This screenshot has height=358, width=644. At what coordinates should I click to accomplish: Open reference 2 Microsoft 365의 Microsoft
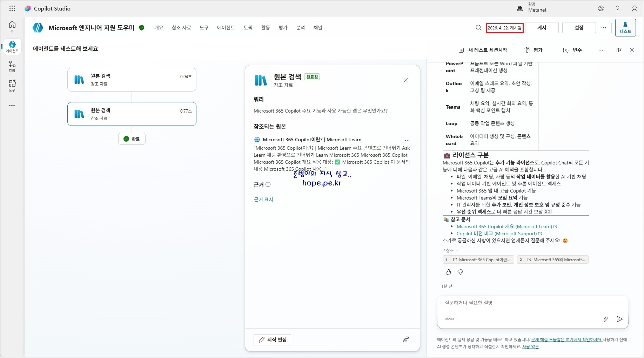tap(552, 260)
